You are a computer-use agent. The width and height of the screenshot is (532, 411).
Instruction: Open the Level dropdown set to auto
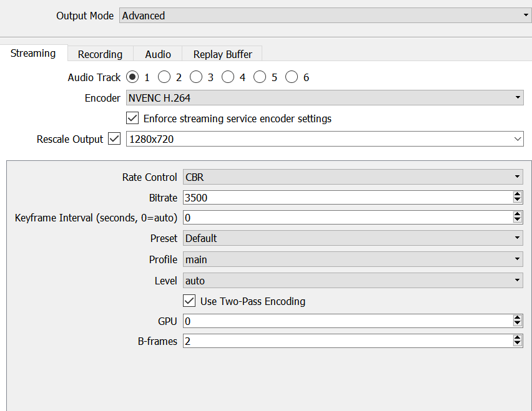[353, 280]
